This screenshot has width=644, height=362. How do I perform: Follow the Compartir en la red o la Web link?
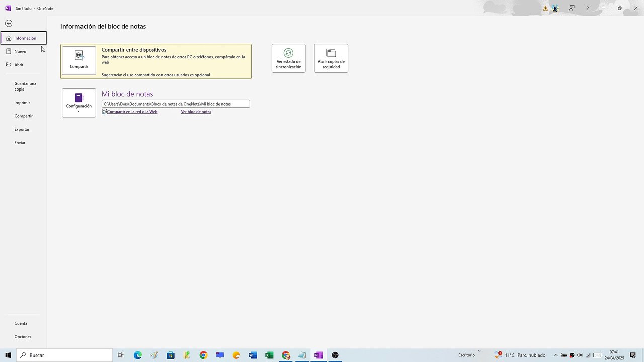[x=132, y=112]
